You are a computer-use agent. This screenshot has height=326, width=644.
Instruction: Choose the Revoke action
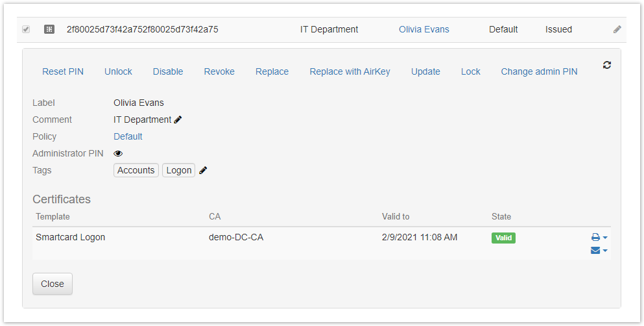tap(219, 71)
